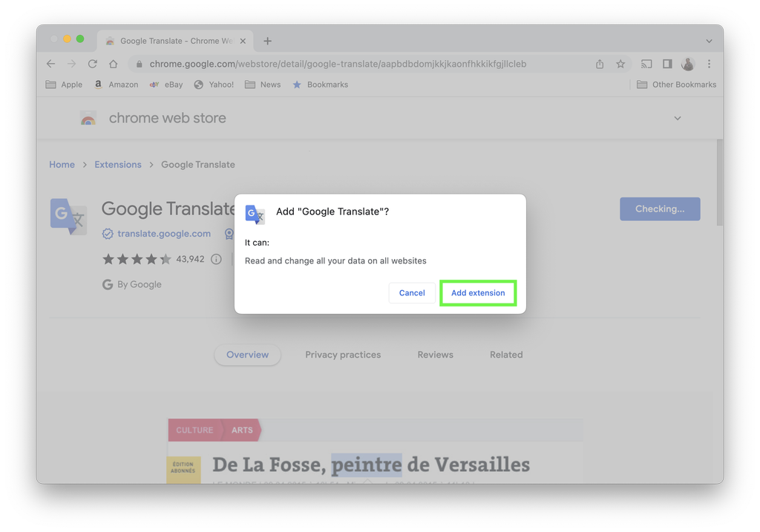
Task: View site security via the padlock icon
Action: [x=138, y=64]
